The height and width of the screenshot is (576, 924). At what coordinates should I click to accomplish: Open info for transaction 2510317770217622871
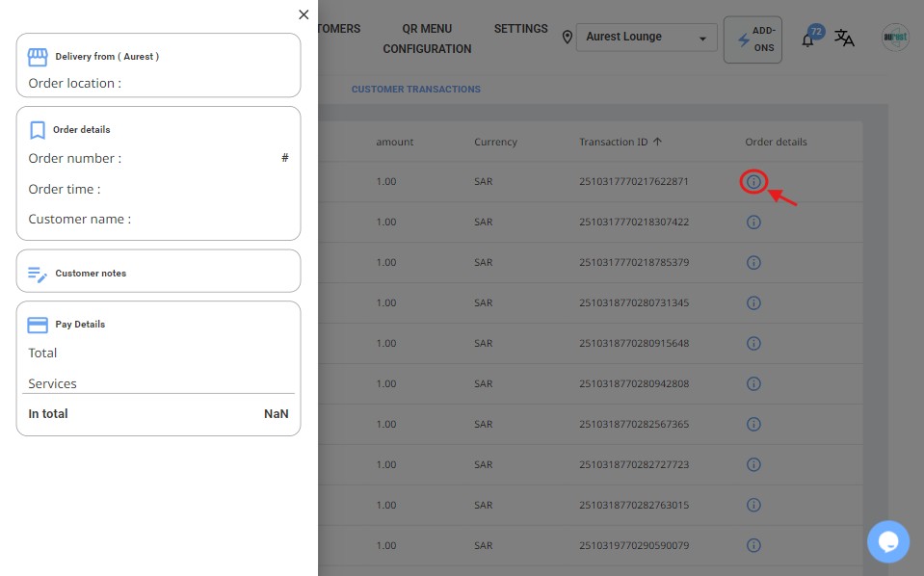click(x=753, y=181)
